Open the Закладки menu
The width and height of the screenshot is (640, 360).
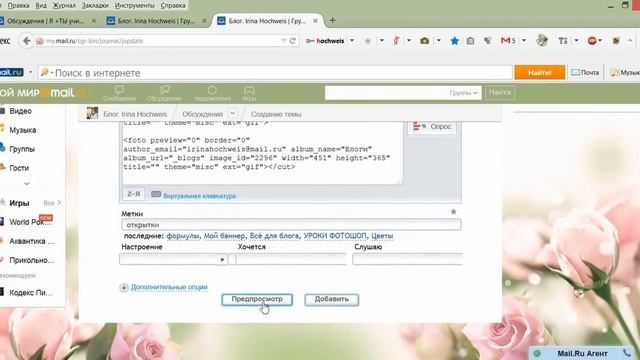95,5
